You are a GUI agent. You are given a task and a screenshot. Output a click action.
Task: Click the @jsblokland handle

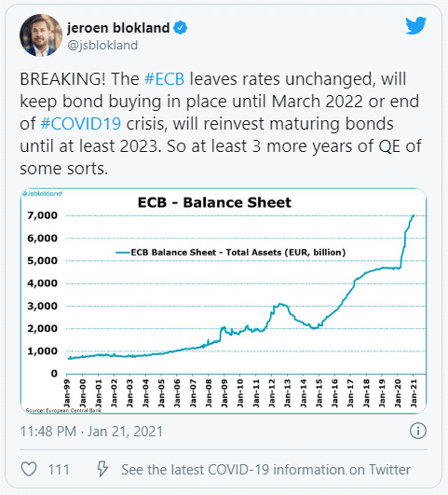coord(102,46)
